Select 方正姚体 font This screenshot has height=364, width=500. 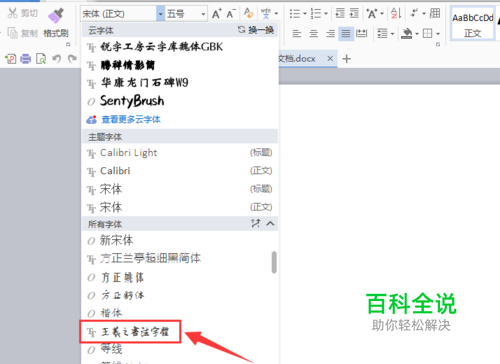[177, 277]
